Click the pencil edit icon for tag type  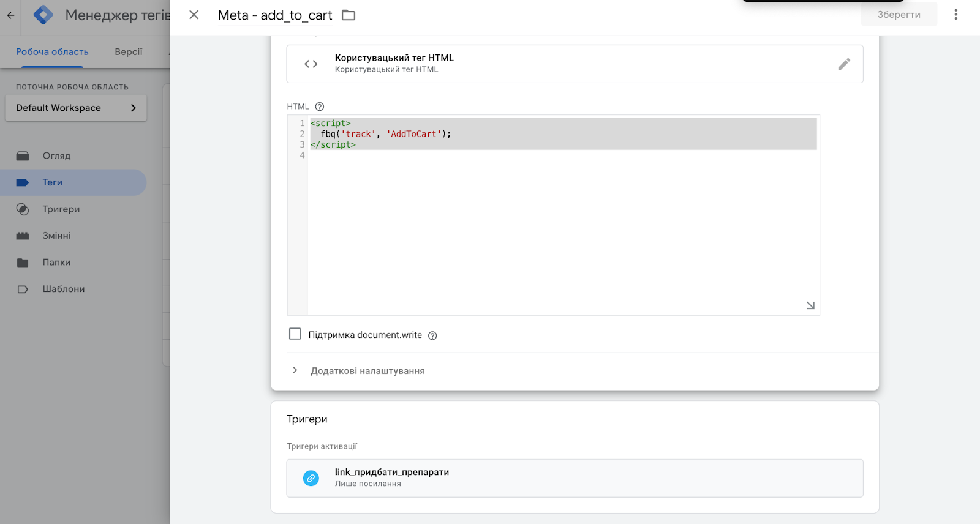(x=844, y=64)
